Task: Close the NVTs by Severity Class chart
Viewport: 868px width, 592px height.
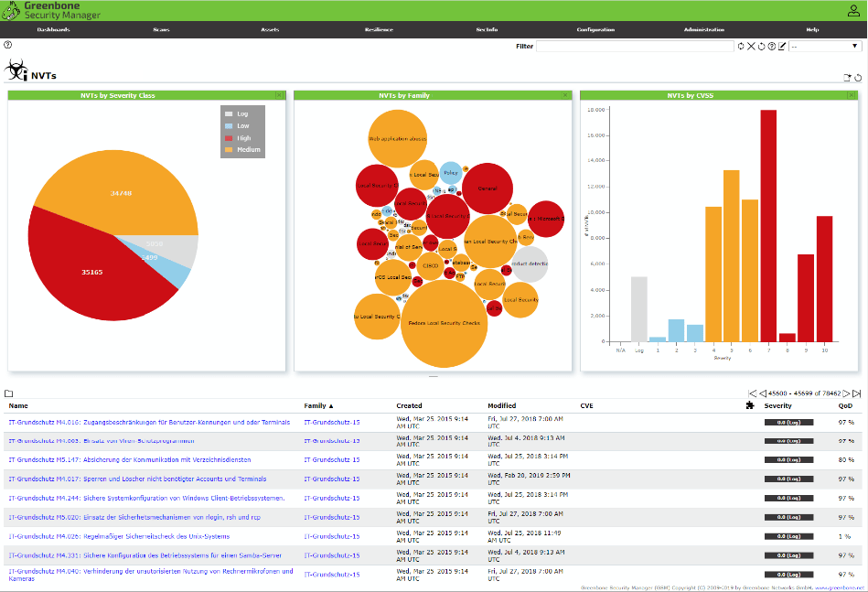Action: point(279,95)
